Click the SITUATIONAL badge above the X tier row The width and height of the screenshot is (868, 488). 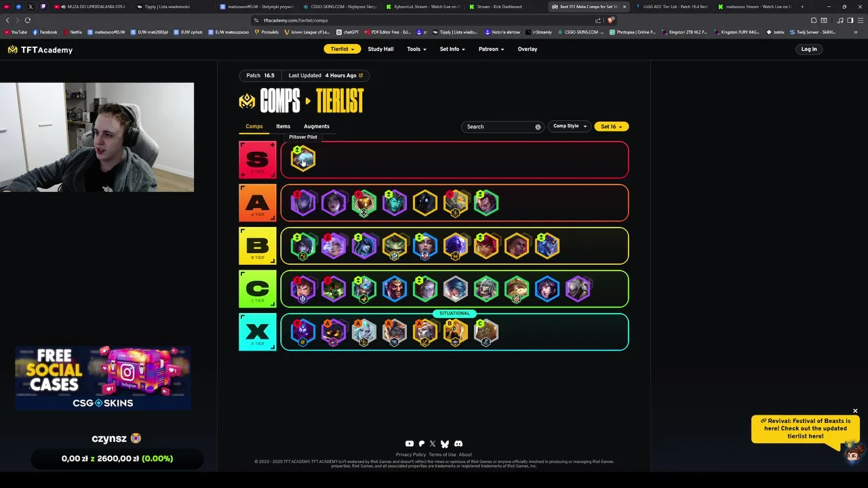coord(454,313)
